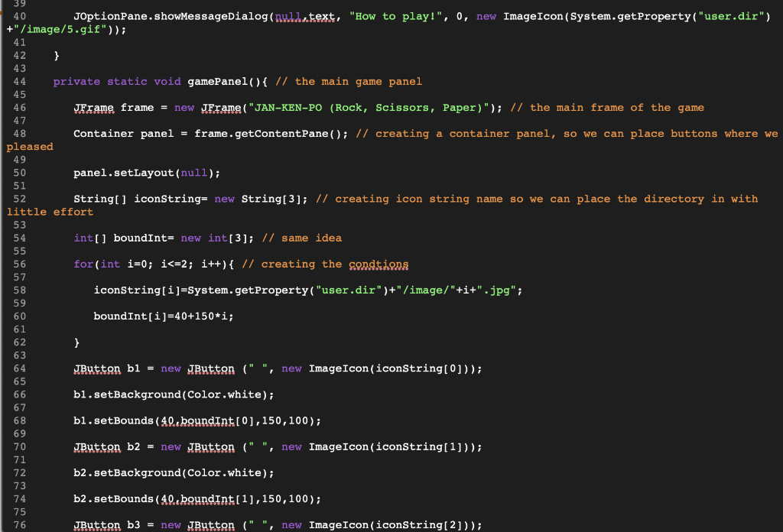Click ImageIcon(iconString[2]) on line 76
783x532 pixels.
click(x=392, y=525)
